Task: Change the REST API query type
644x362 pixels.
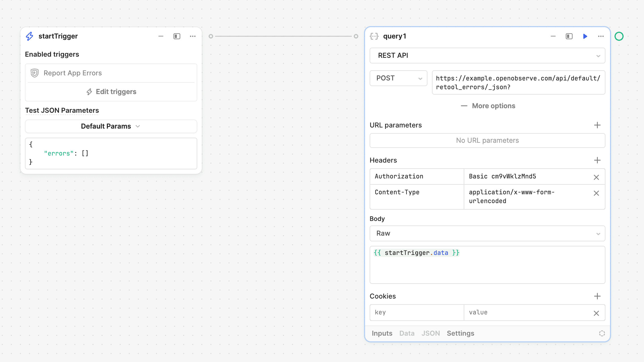Action: point(487,56)
